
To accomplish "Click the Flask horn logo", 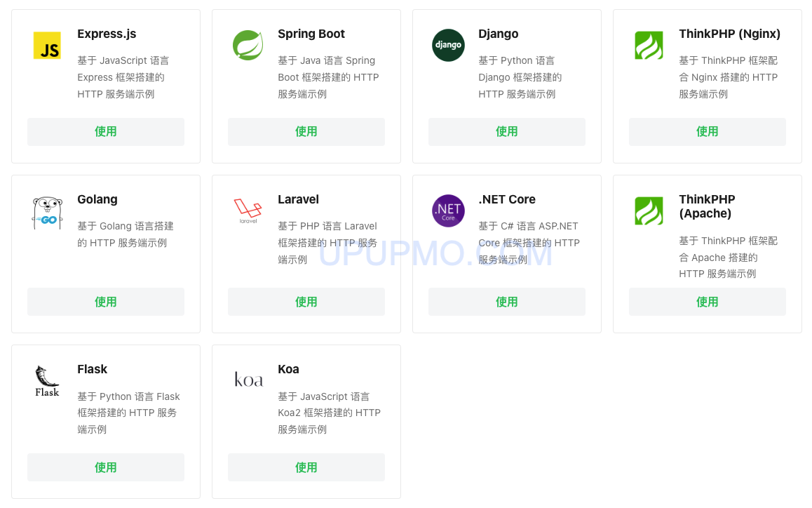I will (47, 381).
